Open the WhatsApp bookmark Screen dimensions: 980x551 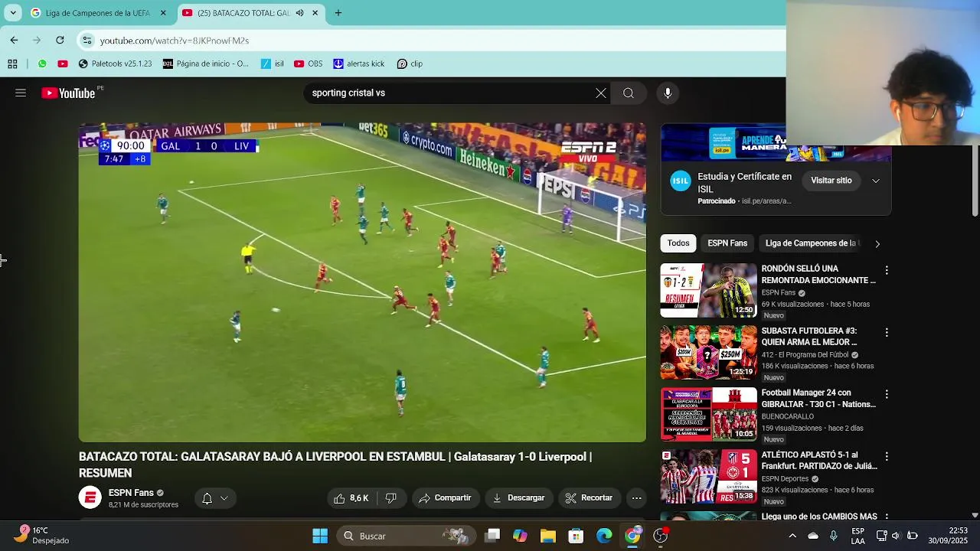pyautogui.click(x=42, y=64)
